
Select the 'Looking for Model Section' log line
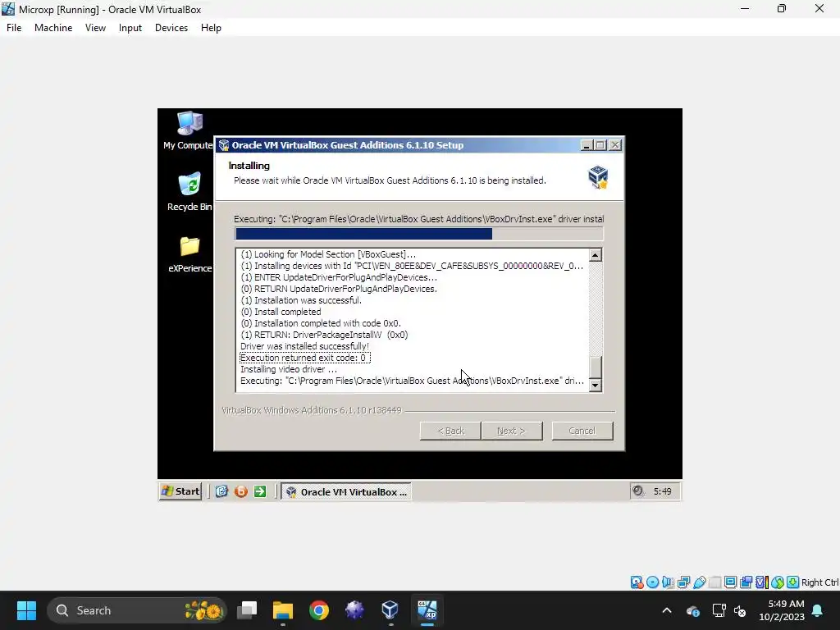[x=328, y=254]
